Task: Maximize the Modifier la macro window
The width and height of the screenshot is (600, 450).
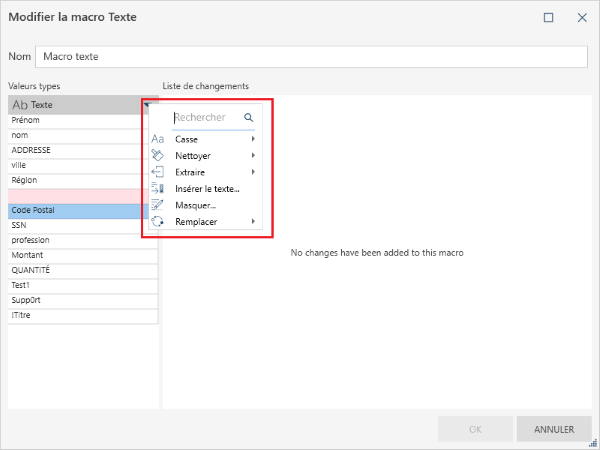Action: [549, 17]
